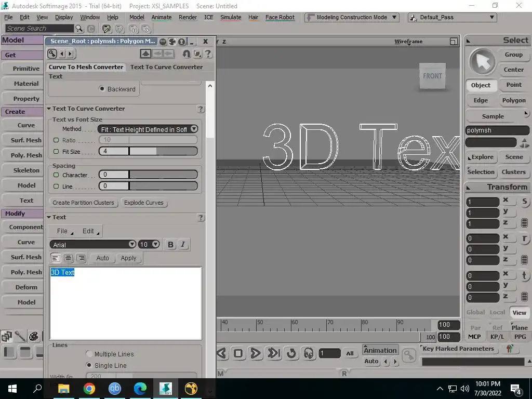Open help via question mark in property toolbar

click(x=208, y=54)
